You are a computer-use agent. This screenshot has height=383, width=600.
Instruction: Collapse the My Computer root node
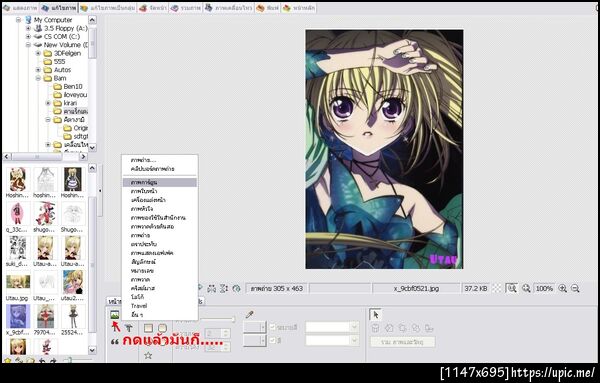click(18, 20)
